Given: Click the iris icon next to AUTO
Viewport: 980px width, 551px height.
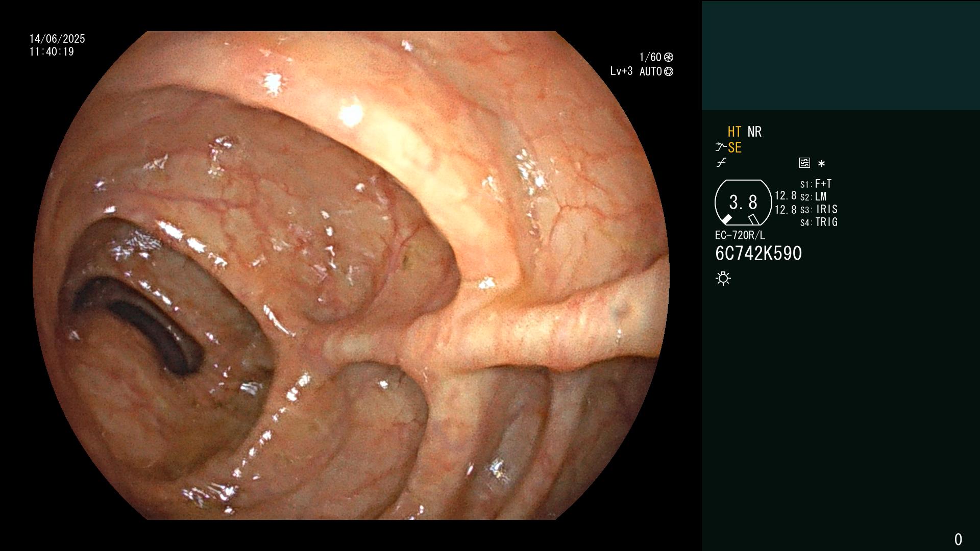Looking at the screenshot, I should click(x=669, y=71).
